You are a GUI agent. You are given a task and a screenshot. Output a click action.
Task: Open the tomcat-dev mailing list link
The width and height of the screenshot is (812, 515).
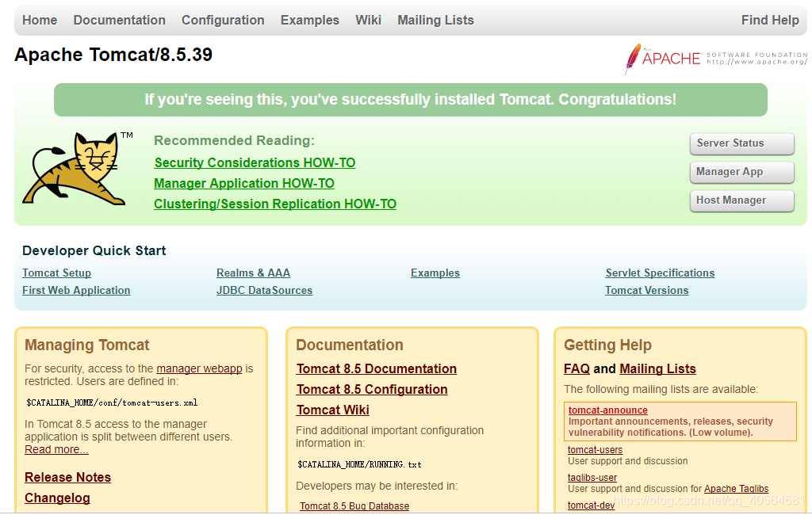591,505
